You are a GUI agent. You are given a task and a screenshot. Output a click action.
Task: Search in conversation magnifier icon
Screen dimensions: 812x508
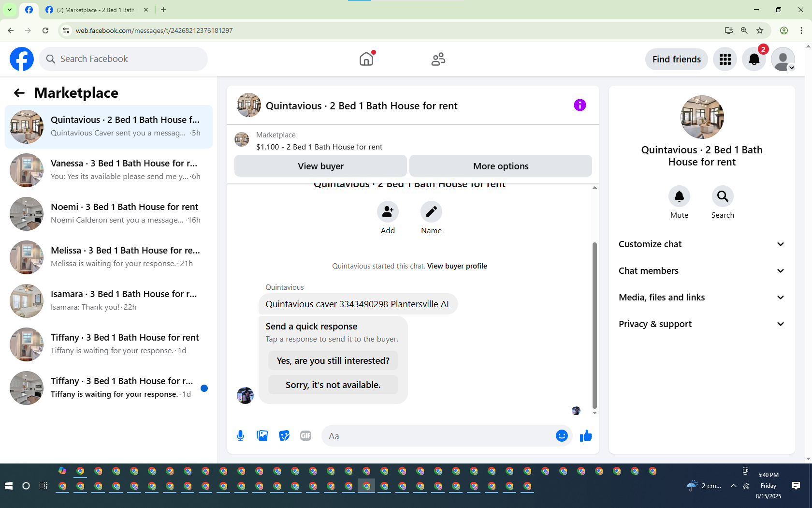coord(723,196)
